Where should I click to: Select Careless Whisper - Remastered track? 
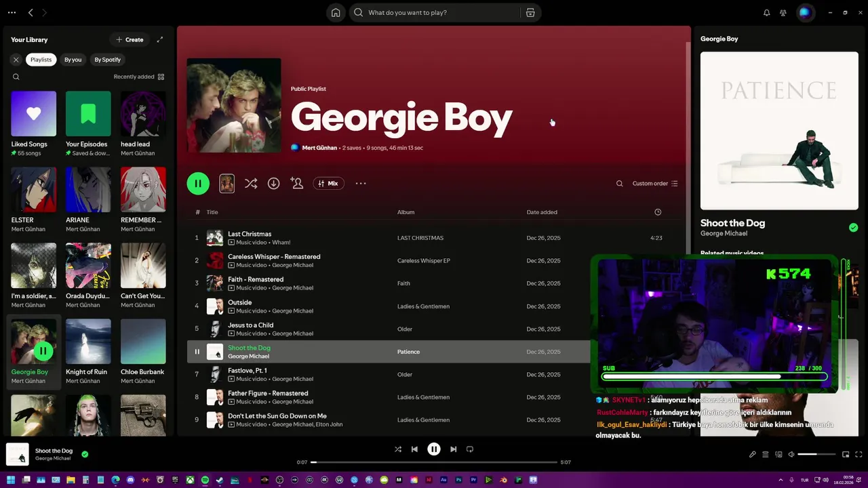coord(434,260)
